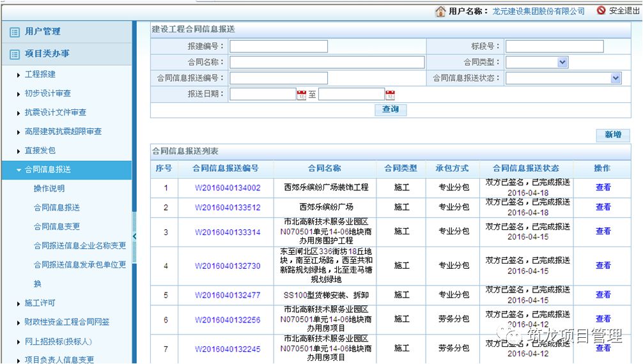Expand 项目负责人信息变更 item
Screen dimensions: 643x364
[19, 361]
